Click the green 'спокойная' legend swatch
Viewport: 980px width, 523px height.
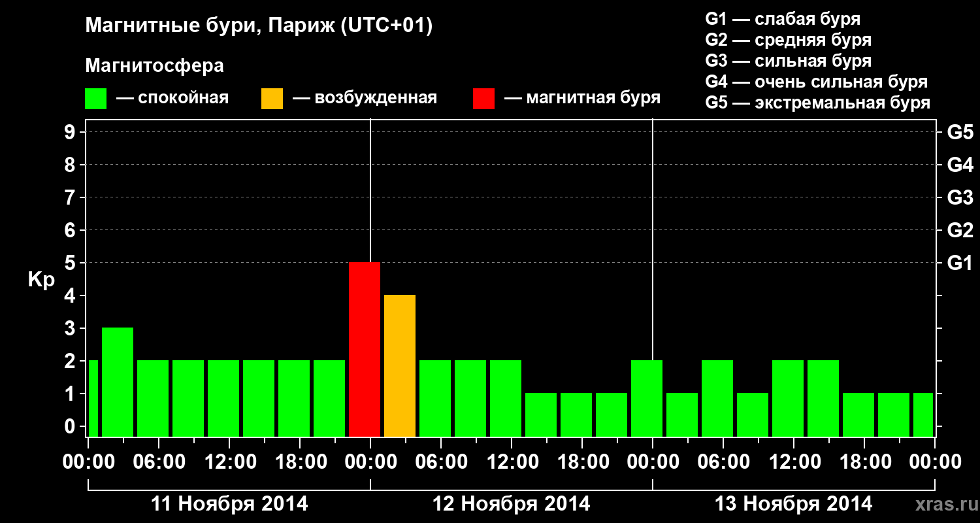pos(96,99)
